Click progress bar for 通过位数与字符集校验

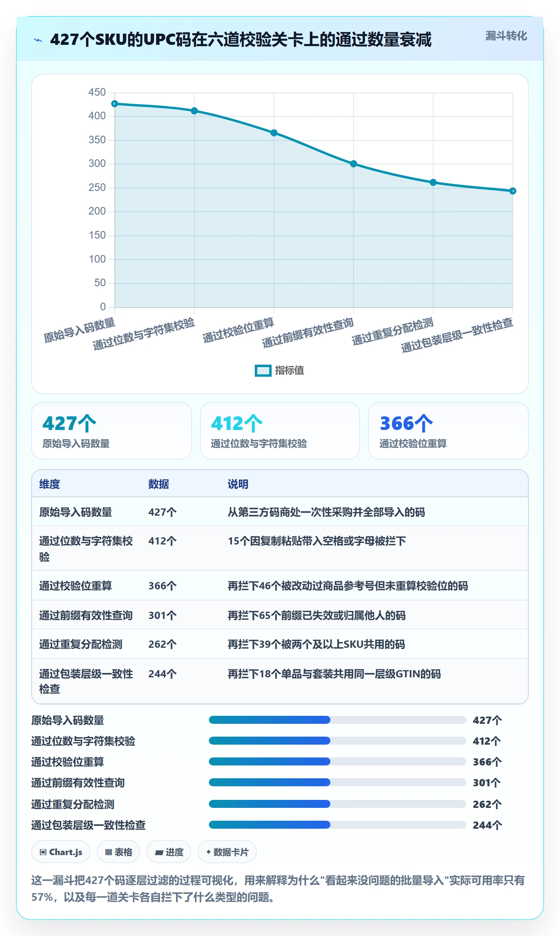(337, 741)
